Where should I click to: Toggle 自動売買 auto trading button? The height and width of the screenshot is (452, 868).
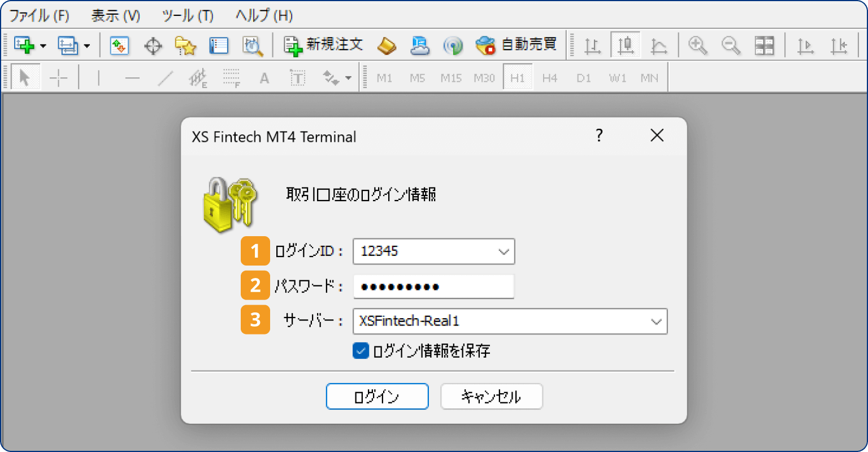coord(516,45)
